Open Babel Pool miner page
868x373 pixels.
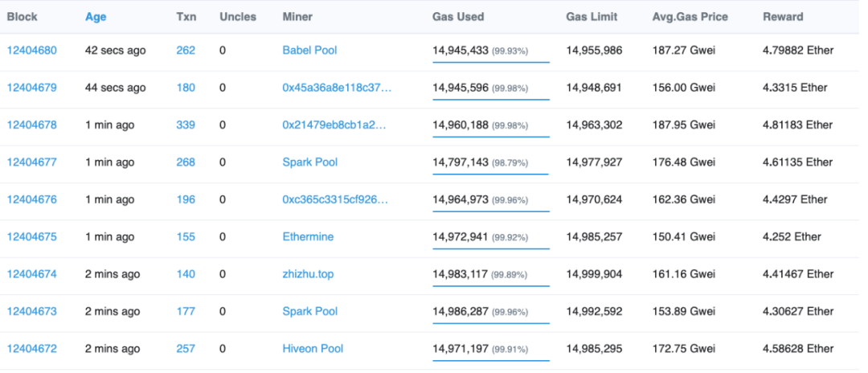pyautogui.click(x=309, y=51)
